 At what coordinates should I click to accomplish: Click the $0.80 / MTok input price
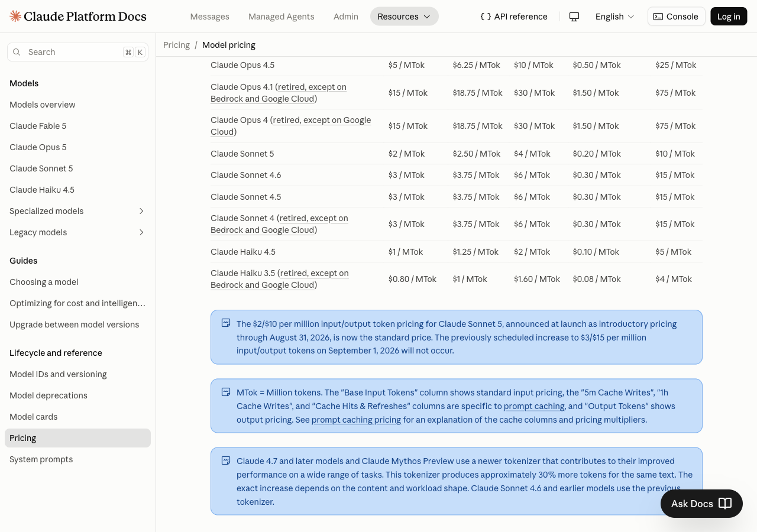tap(413, 279)
